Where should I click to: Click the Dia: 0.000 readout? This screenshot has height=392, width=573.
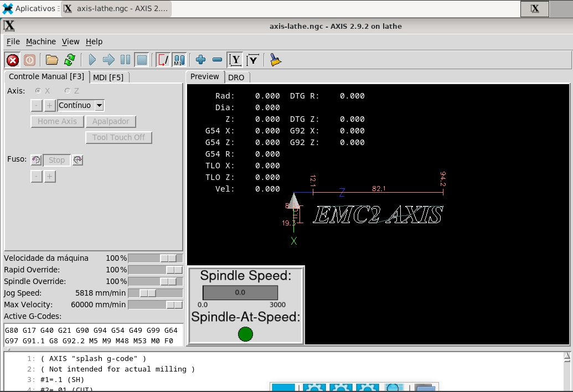[x=247, y=107]
